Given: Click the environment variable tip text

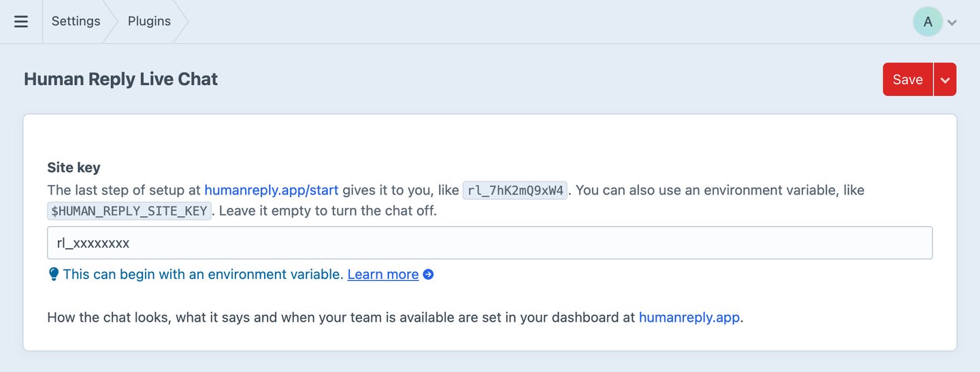Looking at the screenshot, I should point(203,275).
